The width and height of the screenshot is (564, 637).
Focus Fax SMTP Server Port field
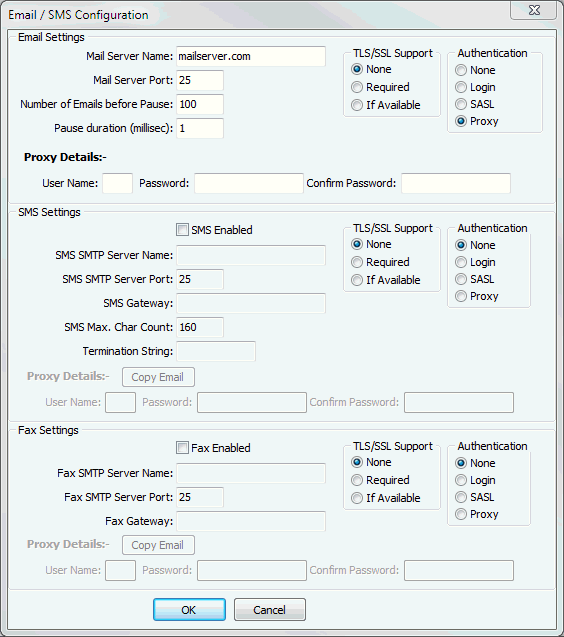click(200, 497)
